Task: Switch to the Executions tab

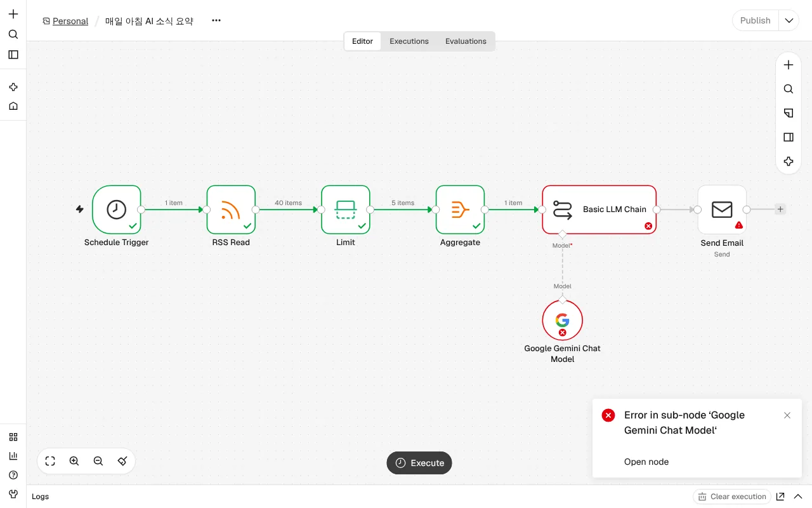Action: pos(409,41)
